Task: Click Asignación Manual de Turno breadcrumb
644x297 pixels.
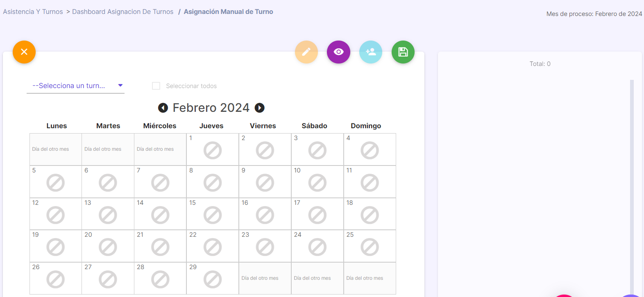Action: coord(228,12)
